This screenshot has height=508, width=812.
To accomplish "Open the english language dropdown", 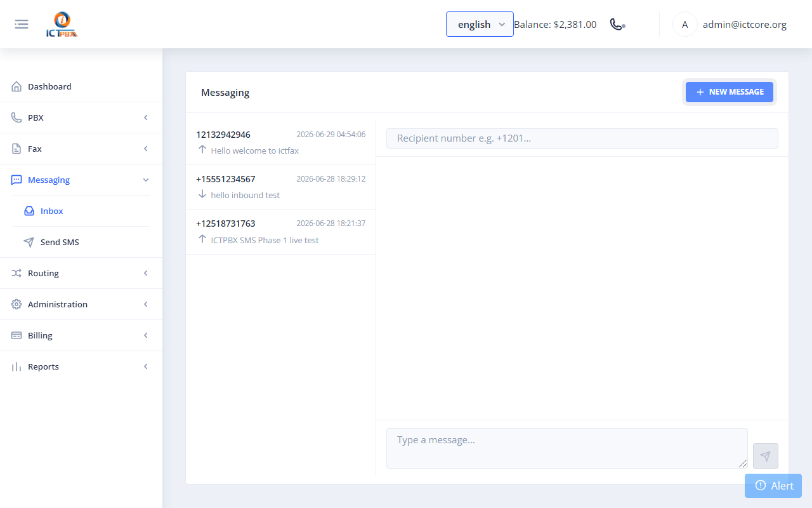I will [x=480, y=24].
